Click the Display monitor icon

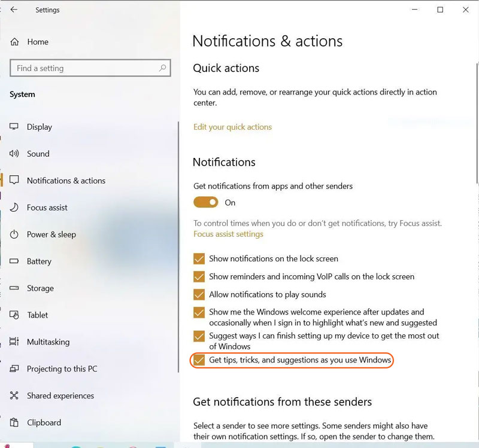pos(14,127)
